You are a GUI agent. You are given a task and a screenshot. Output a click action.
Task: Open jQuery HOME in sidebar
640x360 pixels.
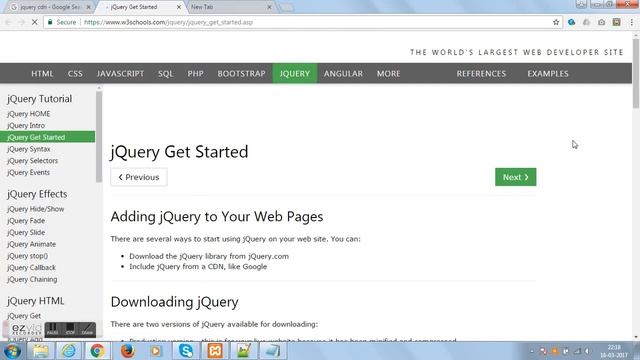pos(29,114)
